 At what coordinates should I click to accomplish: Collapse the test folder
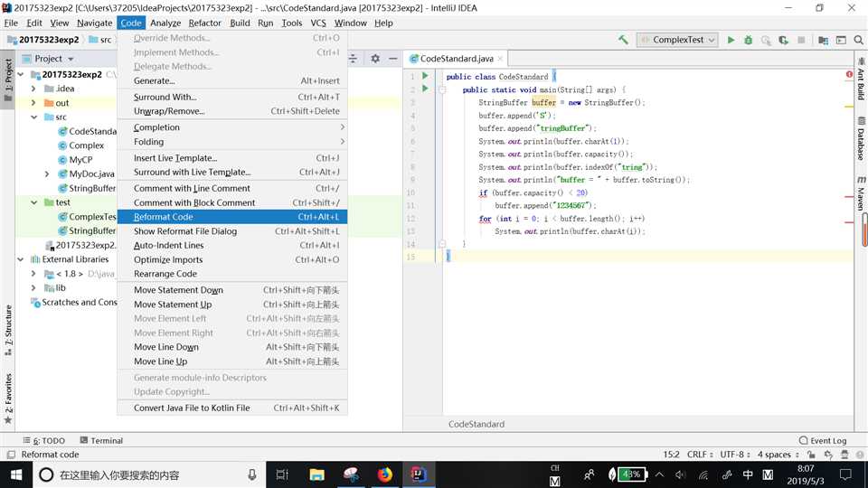tap(33, 202)
